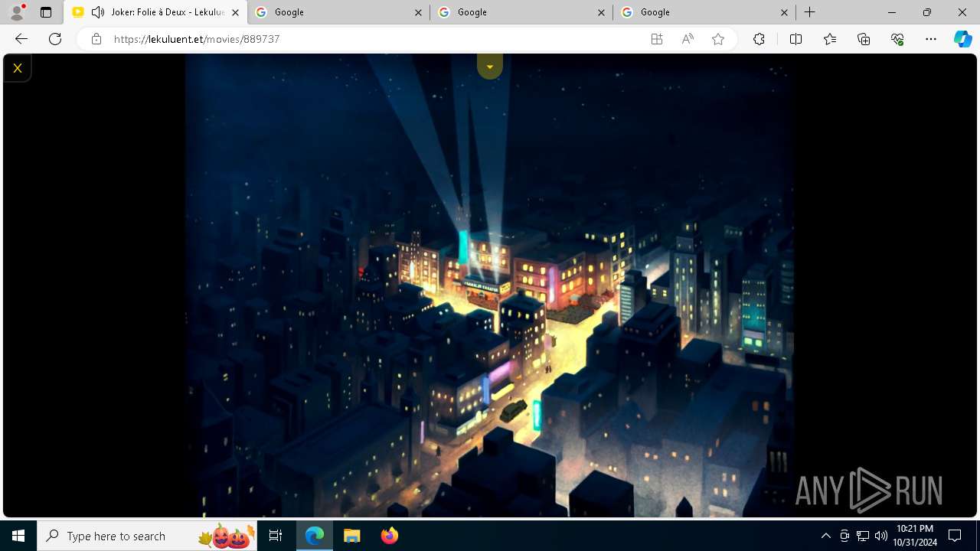Open a new browser tab
Image resolution: width=980 pixels, height=551 pixels.
[x=809, y=12]
